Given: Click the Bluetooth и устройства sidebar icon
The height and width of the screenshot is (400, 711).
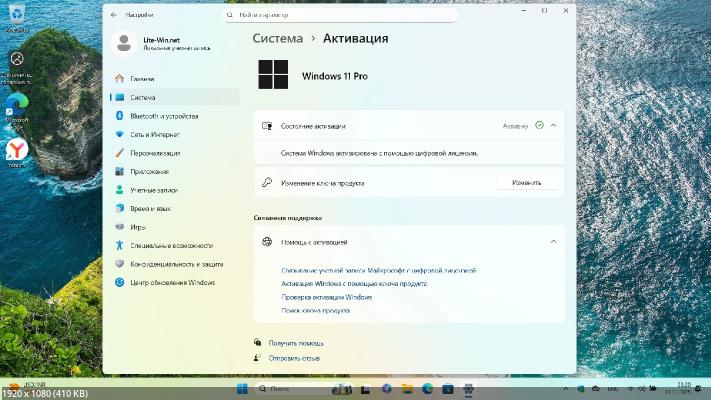Looking at the screenshot, I should (x=120, y=116).
